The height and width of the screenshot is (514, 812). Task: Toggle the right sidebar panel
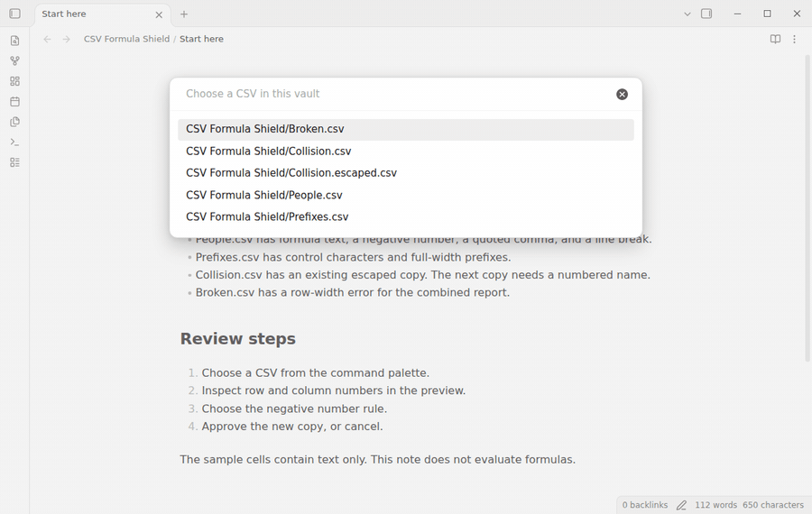(x=706, y=14)
